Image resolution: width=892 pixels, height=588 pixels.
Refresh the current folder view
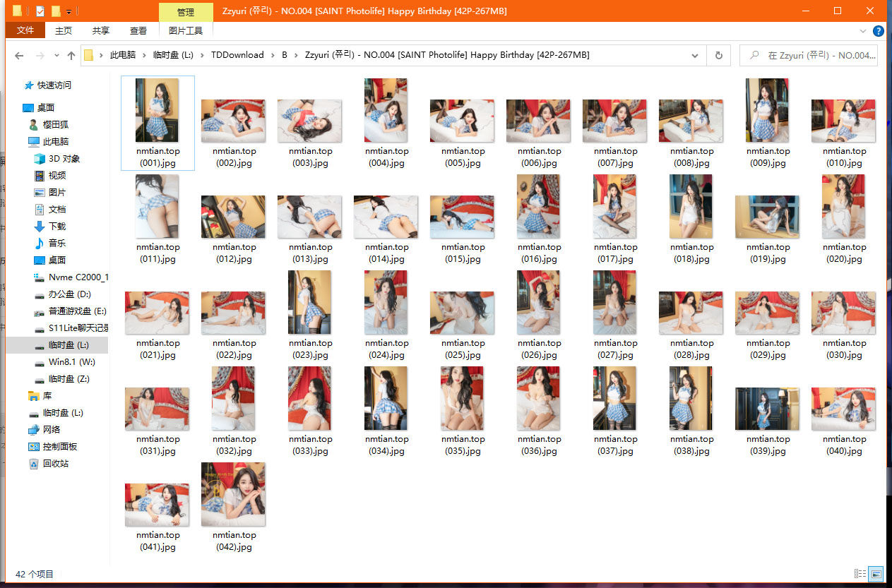click(718, 55)
